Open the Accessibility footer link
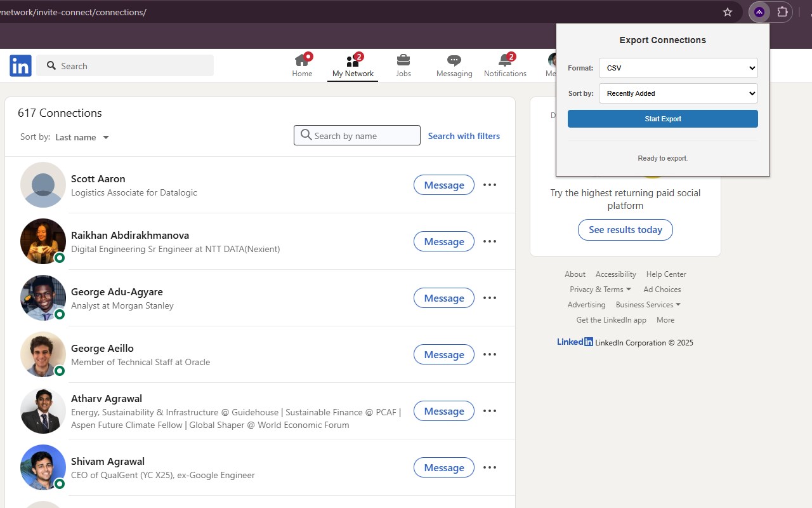This screenshot has height=508, width=812. pyautogui.click(x=615, y=274)
